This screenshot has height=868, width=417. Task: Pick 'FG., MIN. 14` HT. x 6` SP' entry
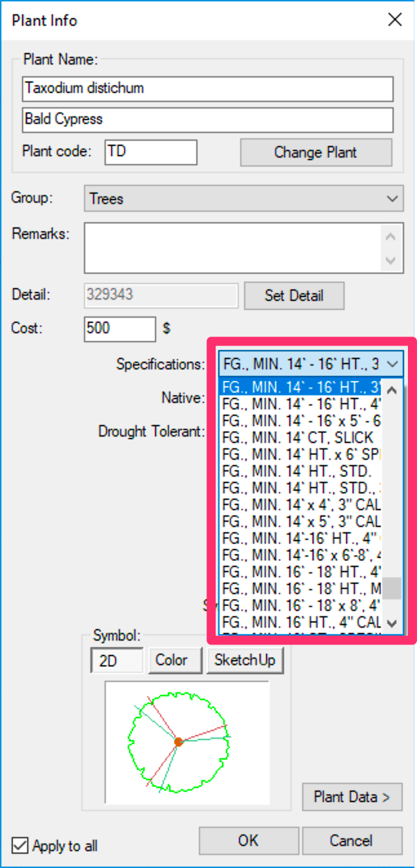click(x=301, y=454)
